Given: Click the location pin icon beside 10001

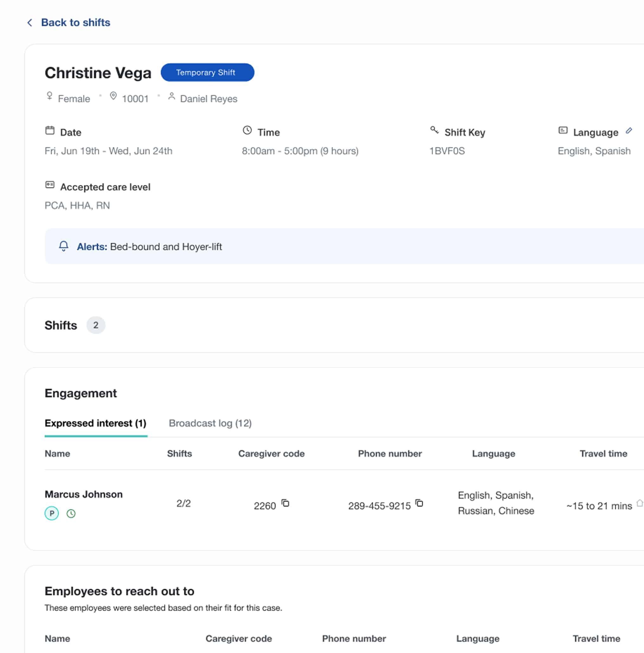Looking at the screenshot, I should [x=113, y=96].
